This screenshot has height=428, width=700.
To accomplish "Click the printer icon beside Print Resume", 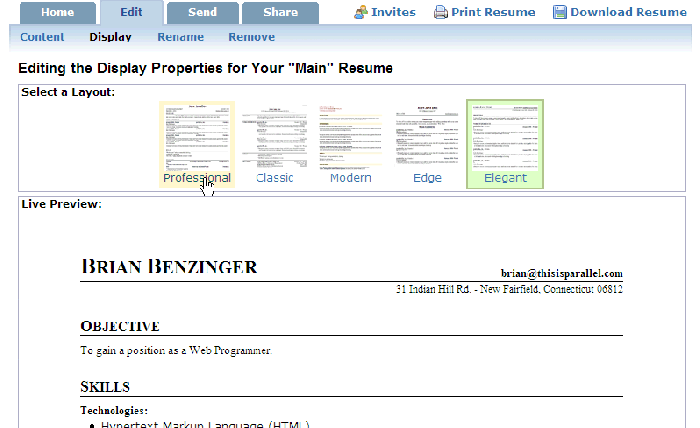I will [x=441, y=12].
